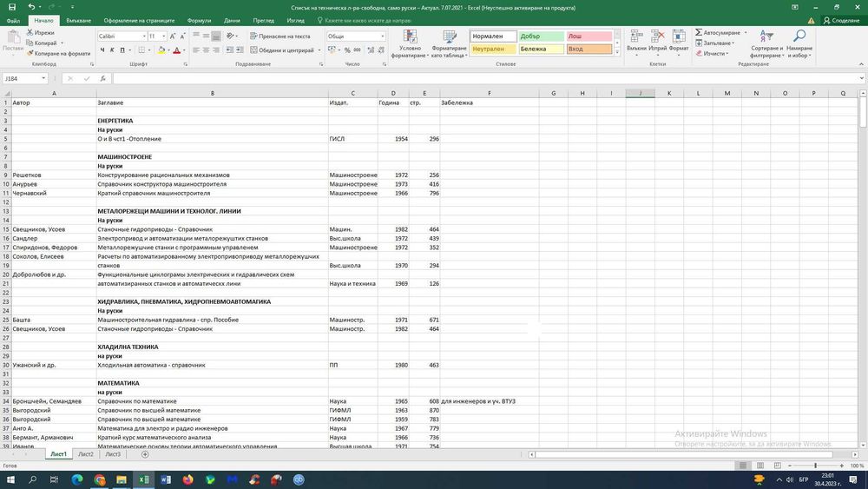
Task: Switch to the Данни ribbon tab
Action: pyautogui.click(x=232, y=21)
